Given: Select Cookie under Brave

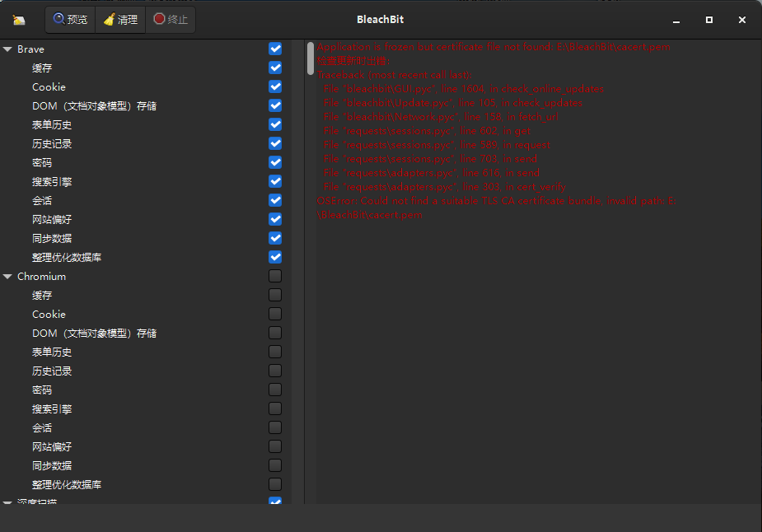Looking at the screenshot, I should pyautogui.click(x=49, y=87).
